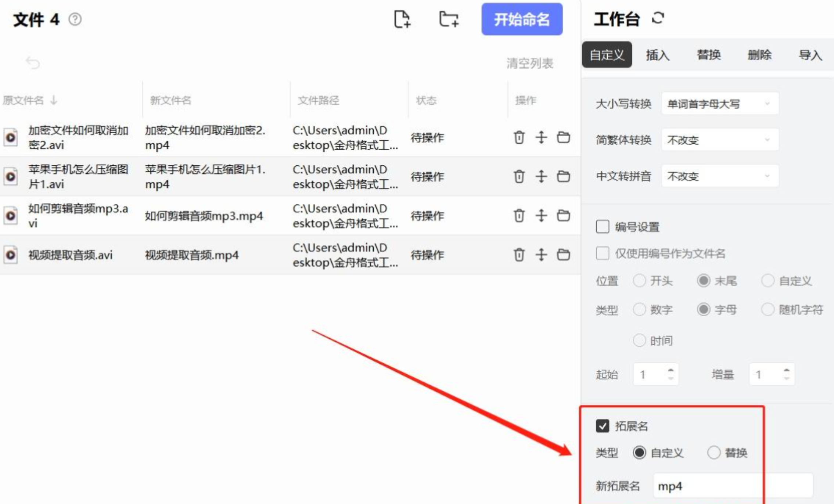Image resolution: width=834 pixels, height=504 pixels.
Task: Switch to the 插入 tab
Action: [658, 55]
